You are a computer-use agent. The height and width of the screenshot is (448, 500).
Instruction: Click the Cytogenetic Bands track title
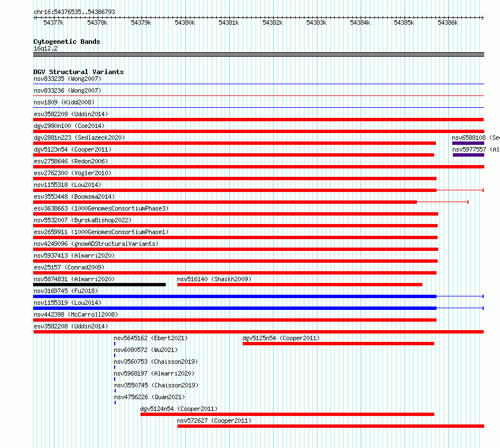point(67,42)
